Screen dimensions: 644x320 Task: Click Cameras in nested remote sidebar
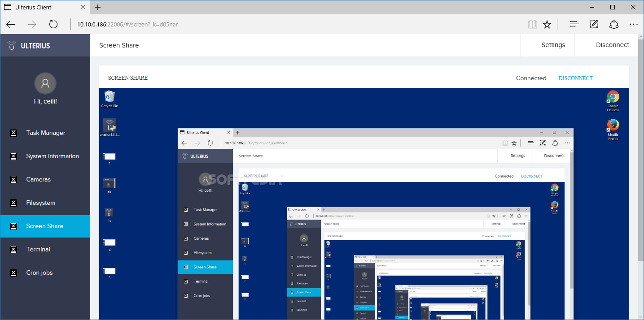tap(201, 238)
